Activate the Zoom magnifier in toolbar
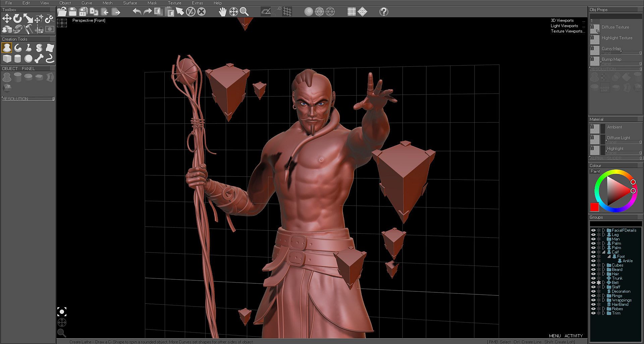Viewport: 644px width, 344px height. click(x=244, y=12)
